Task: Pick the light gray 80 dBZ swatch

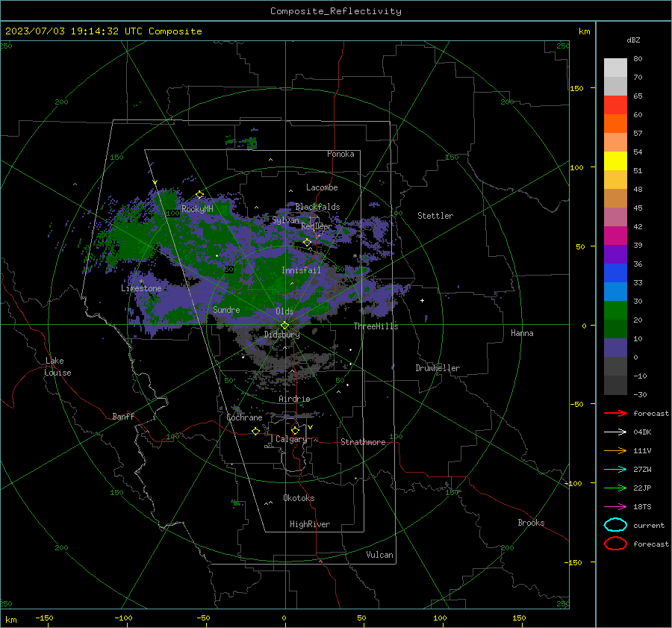Action: [615, 67]
